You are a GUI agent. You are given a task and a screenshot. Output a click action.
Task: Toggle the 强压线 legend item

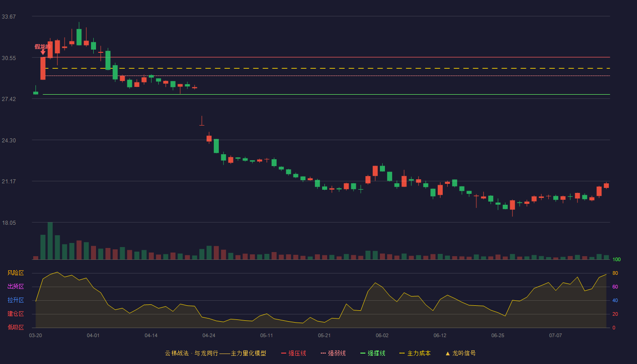tap(293, 353)
